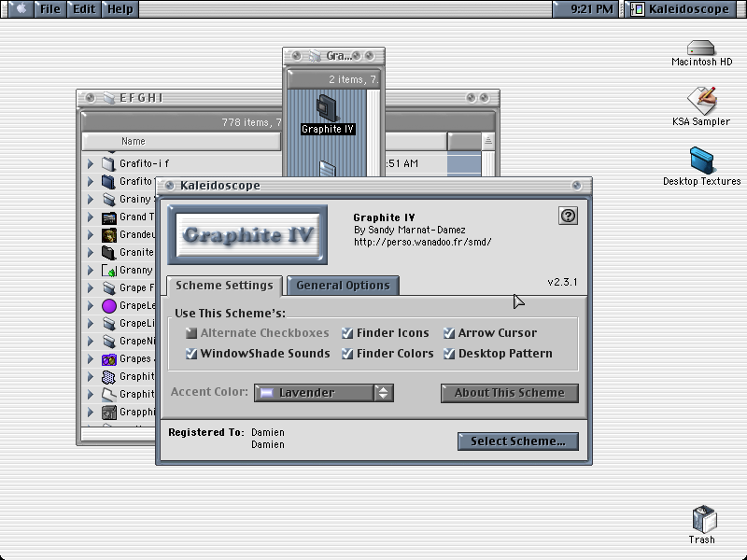Expand the Grape F folder row
The image size is (747, 560).
coord(91,288)
